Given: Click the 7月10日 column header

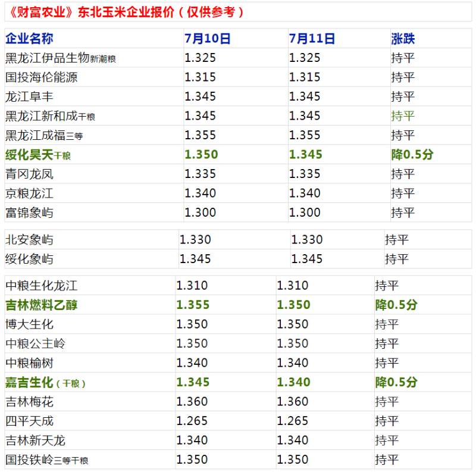Looking at the screenshot, I should pos(207,39).
